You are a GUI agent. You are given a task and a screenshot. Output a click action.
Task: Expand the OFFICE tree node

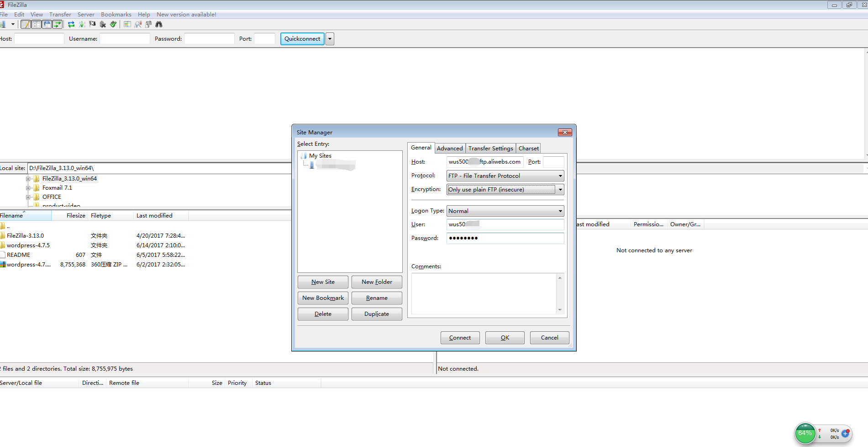pyautogui.click(x=28, y=197)
